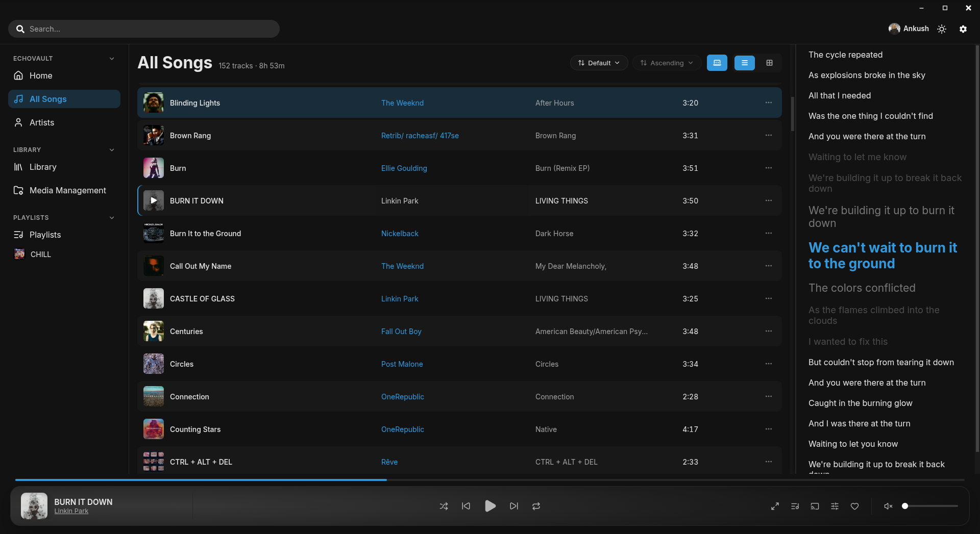
Task: Open Playlists page
Action: tap(64, 235)
